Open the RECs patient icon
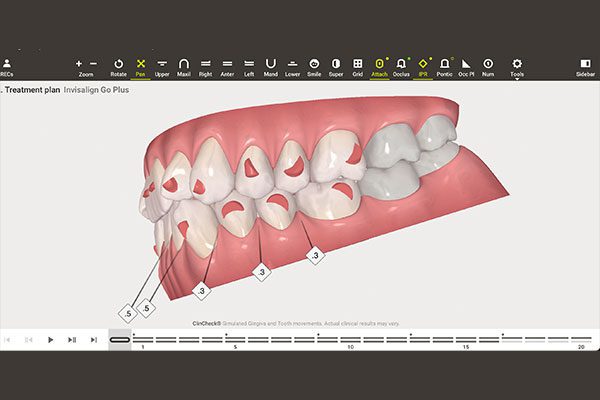The image size is (600, 400). coord(7,67)
